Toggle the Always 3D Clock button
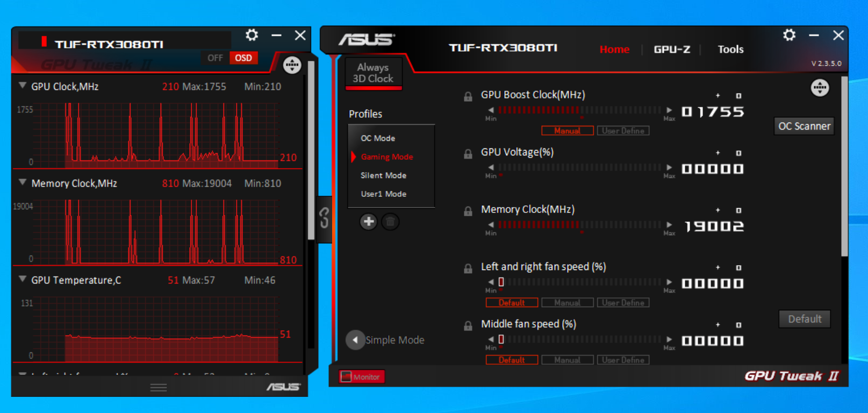 (373, 73)
